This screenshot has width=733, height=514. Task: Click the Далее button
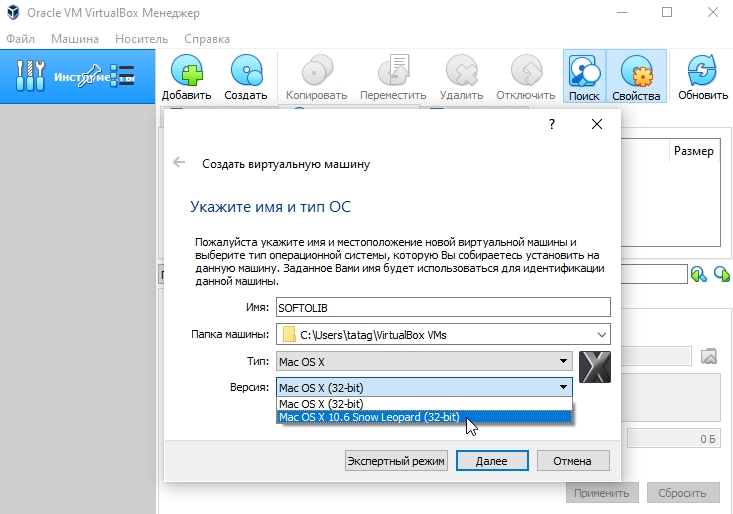492,461
